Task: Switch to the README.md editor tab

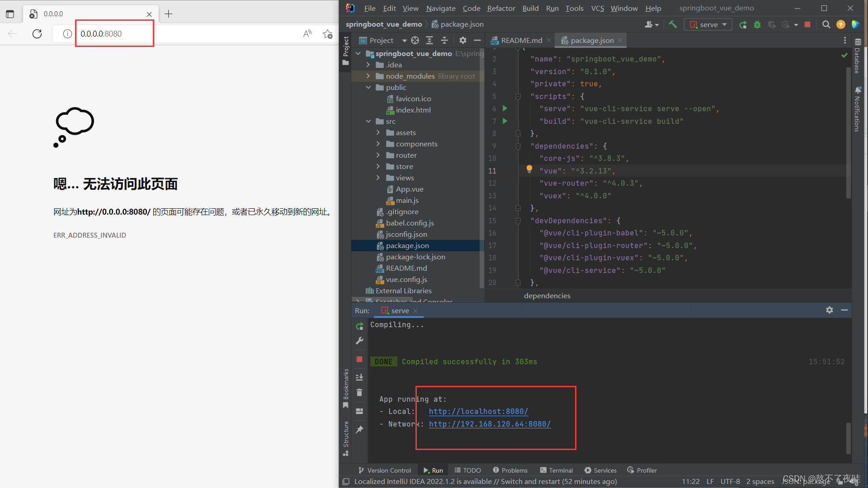Action: 521,40
